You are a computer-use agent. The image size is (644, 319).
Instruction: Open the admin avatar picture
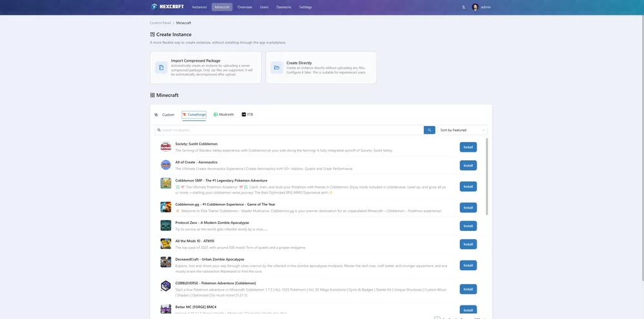click(x=475, y=7)
